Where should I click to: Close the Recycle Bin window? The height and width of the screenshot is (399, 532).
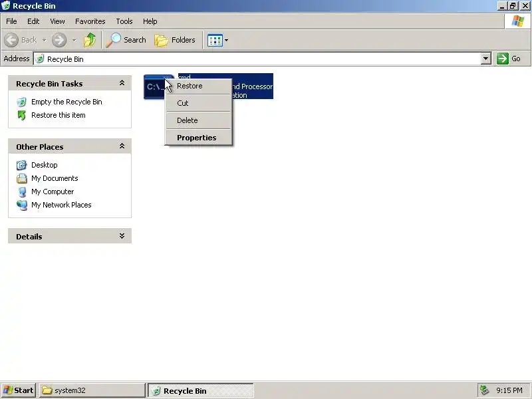pos(525,6)
